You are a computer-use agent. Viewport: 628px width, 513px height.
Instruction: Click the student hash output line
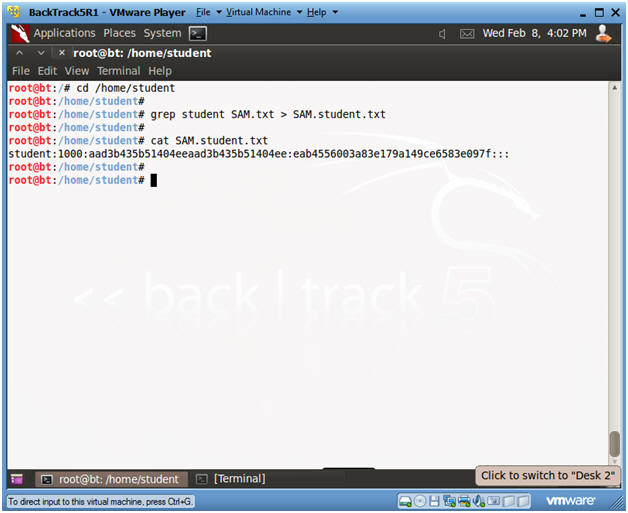pyautogui.click(x=259, y=154)
